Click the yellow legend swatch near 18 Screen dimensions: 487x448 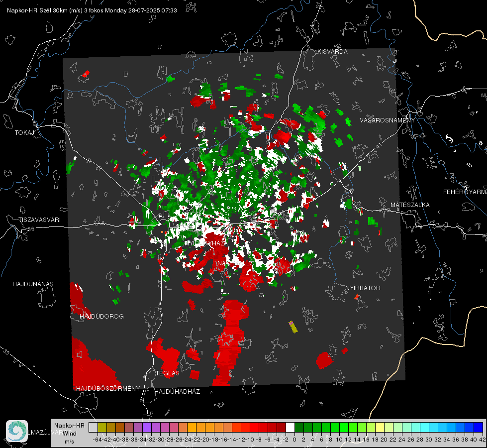pyautogui.click(x=380, y=427)
